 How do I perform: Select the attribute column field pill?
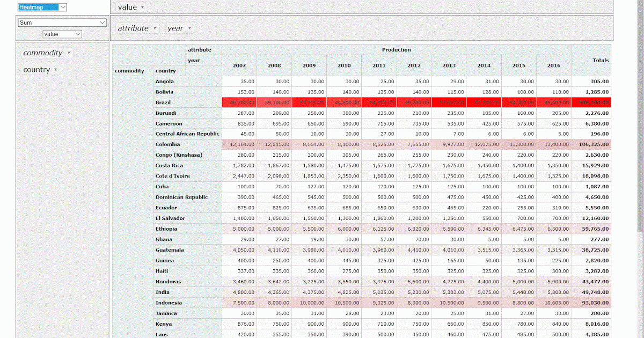click(x=133, y=28)
